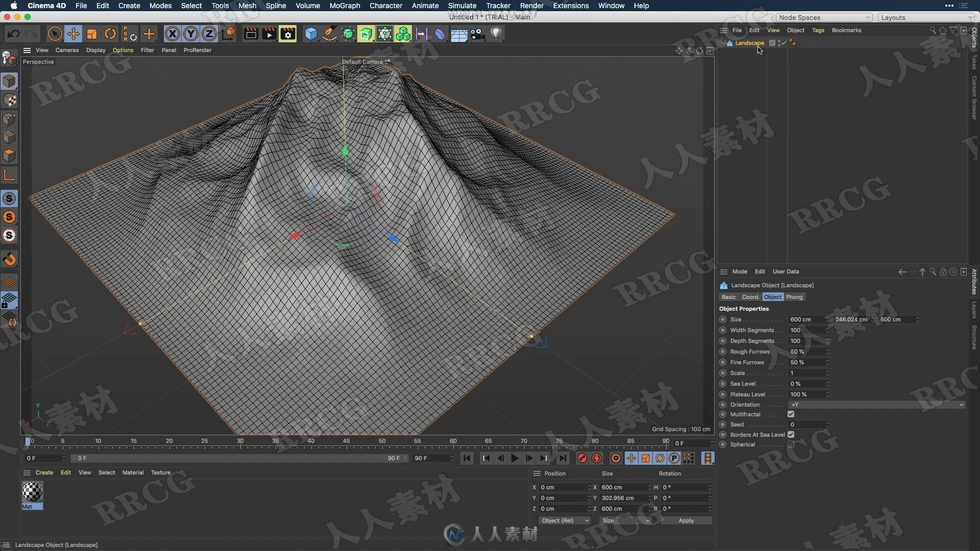
Task: Enable the Multifractal checkbox
Action: tap(791, 414)
